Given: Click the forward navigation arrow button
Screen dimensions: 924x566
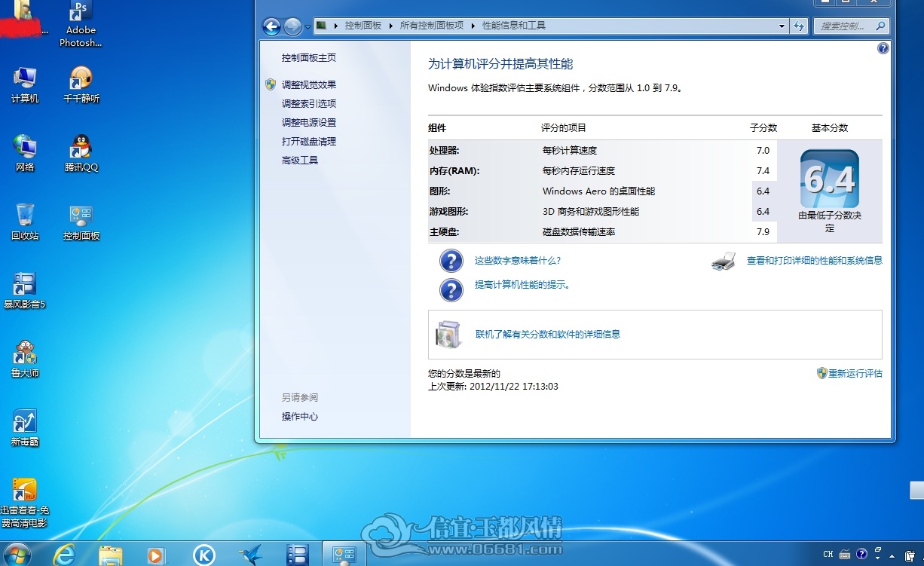Looking at the screenshot, I should coord(292,26).
